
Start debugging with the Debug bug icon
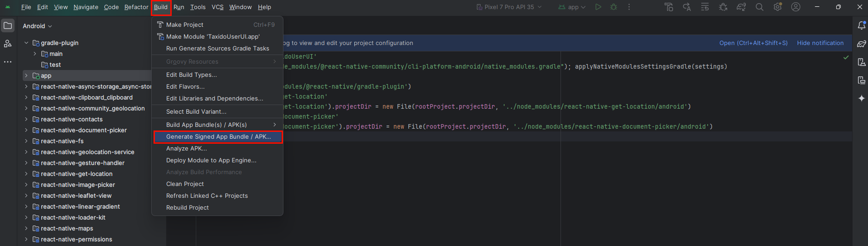(614, 7)
